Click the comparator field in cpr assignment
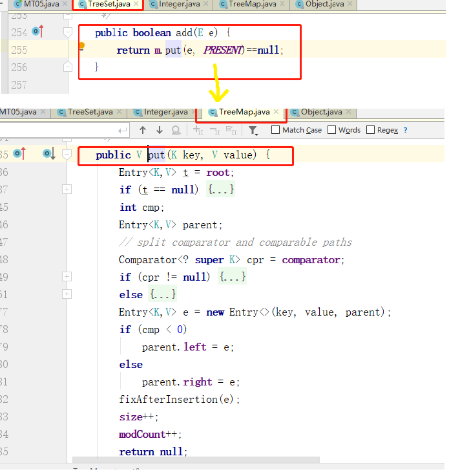This screenshot has width=449, height=476. 311,260
